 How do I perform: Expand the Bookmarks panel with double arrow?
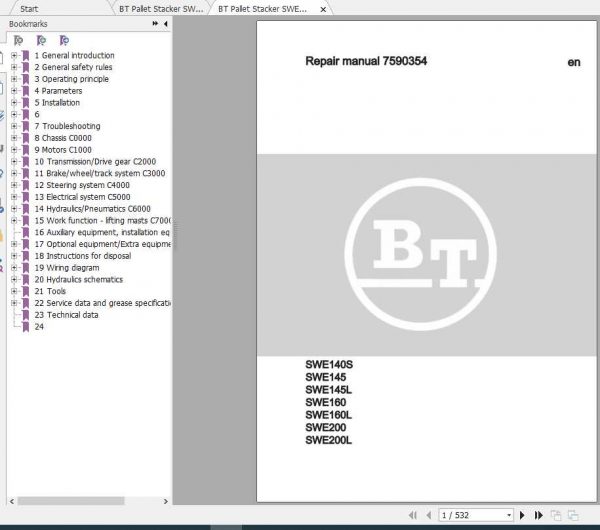(155, 24)
